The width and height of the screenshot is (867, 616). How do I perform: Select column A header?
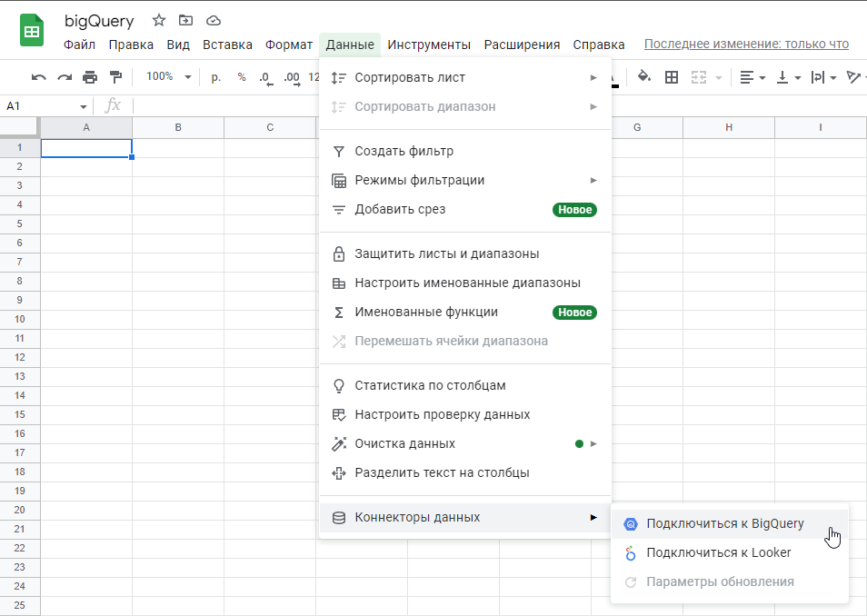tap(86, 128)
